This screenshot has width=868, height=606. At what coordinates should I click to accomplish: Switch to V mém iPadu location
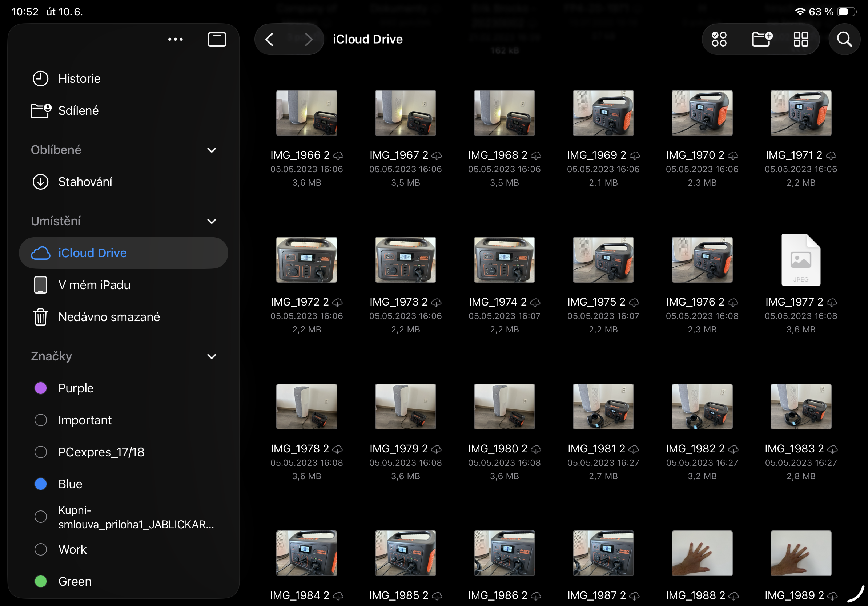click(x=94, y=285)
